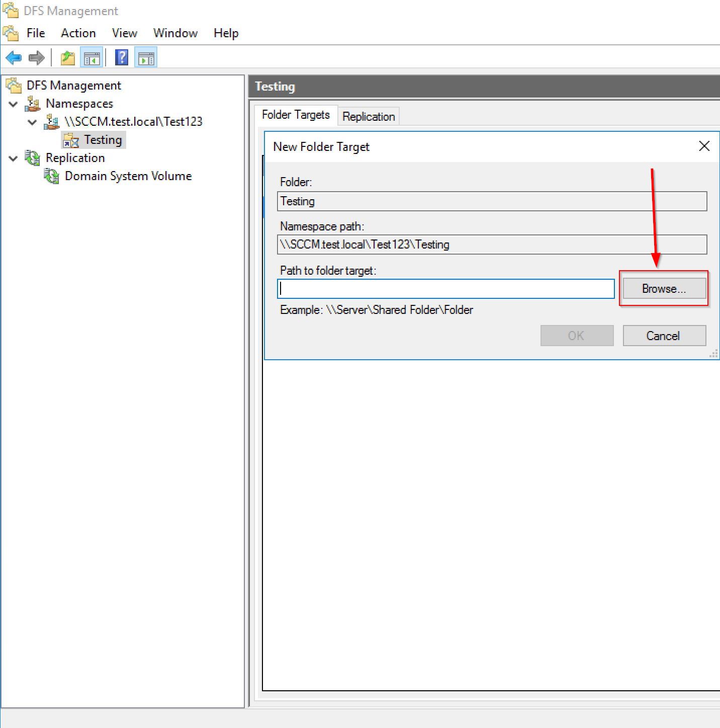
Task: Click the Path to folder target field
Action: point(445,289)
